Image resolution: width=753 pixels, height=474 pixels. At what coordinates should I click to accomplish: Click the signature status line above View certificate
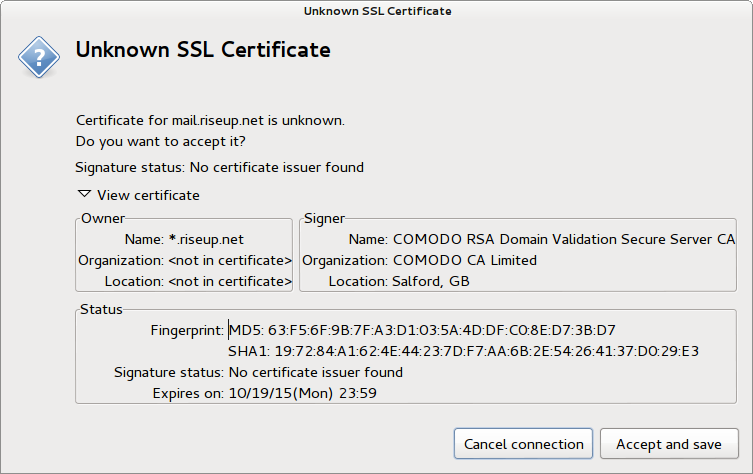[219, 167]
